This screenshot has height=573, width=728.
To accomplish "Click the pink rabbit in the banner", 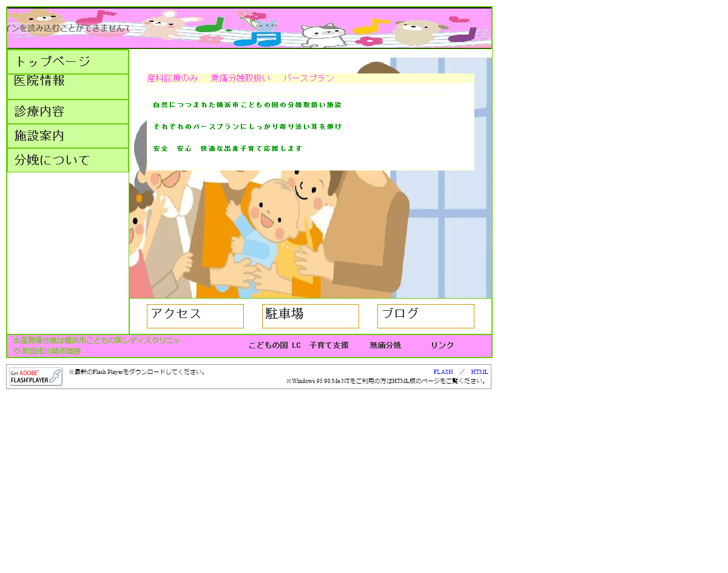I will [162, 25].
